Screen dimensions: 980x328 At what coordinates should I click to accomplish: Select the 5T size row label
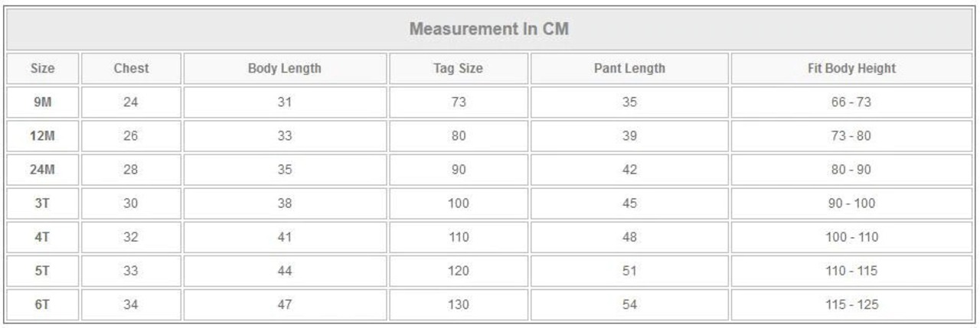coord(42,271)
